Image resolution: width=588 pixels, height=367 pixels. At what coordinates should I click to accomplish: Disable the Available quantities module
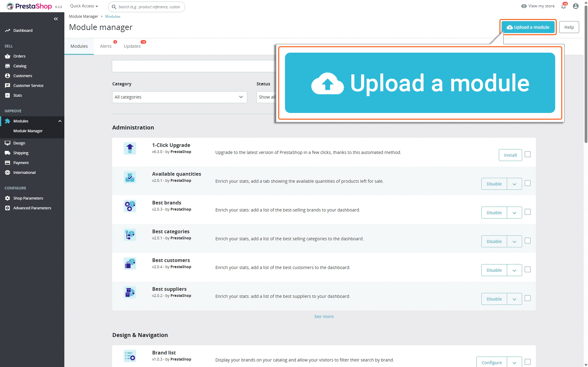point(494,184)
